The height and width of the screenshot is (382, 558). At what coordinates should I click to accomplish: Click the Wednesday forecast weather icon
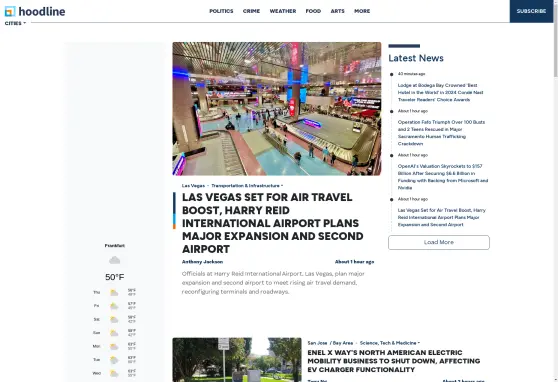click(114, 373)
